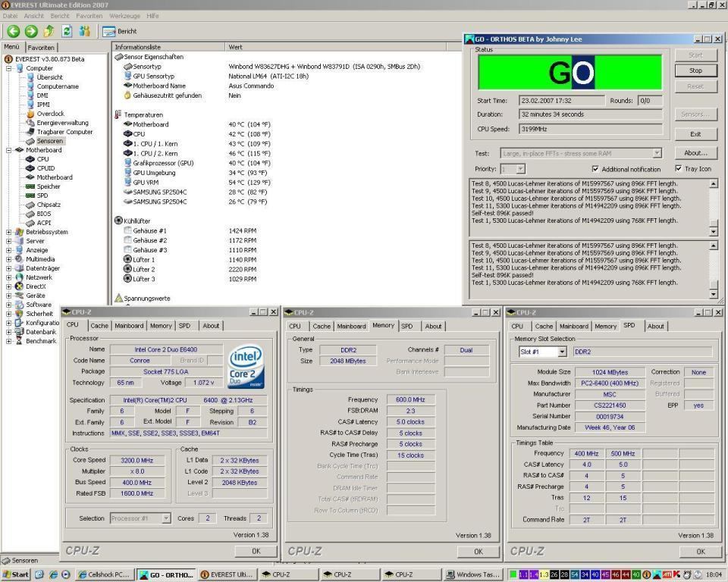This screenshot has width=728, height=582.
Task: Open About tab in the CPU-Z SPD window
Action: click(655, 327)
